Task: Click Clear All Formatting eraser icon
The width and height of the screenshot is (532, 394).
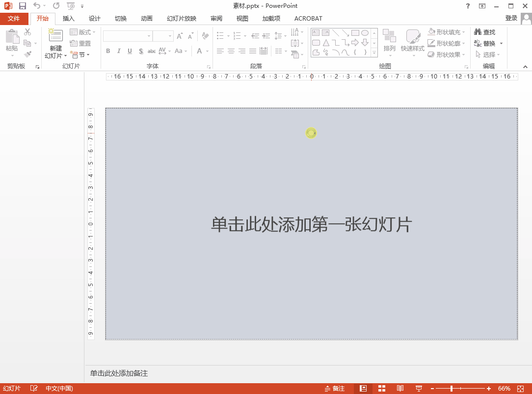Action: coord(205,36)
